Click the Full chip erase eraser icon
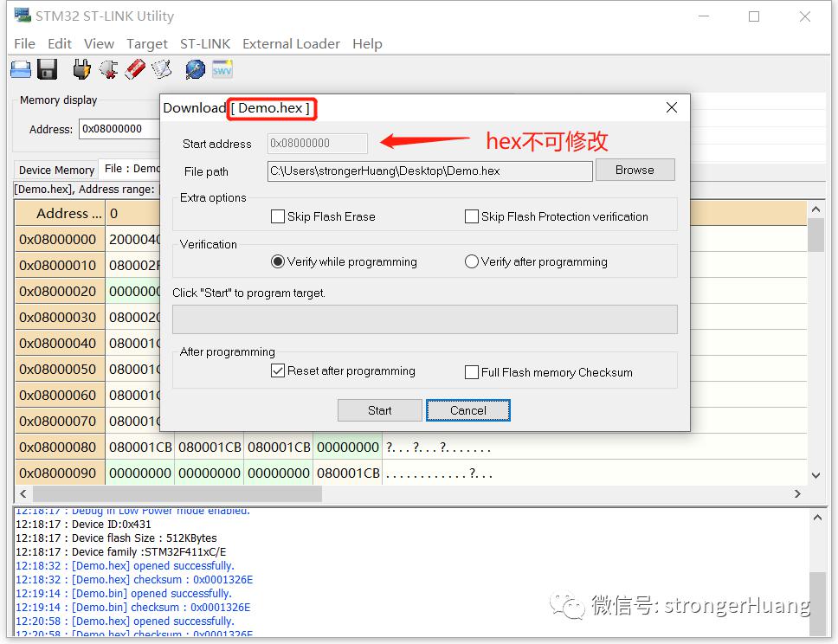Viewport: 838px width, 644px height. (135, 69)
